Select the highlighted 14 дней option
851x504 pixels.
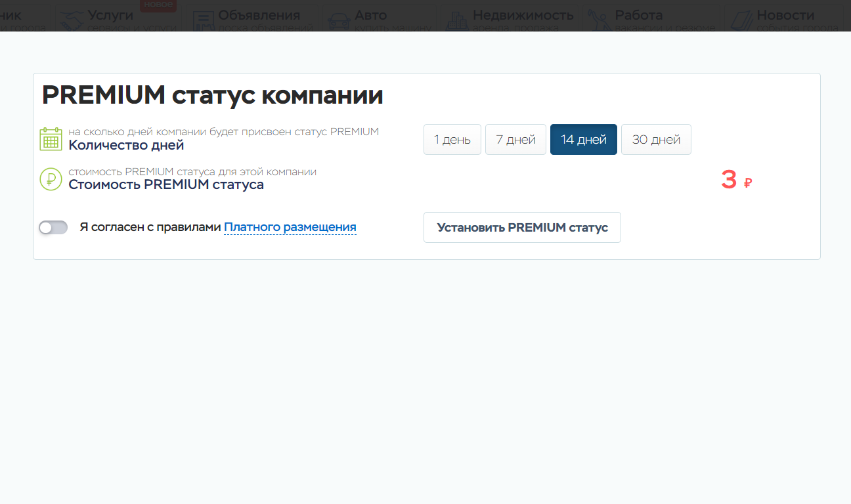click(x=583, y=140)
